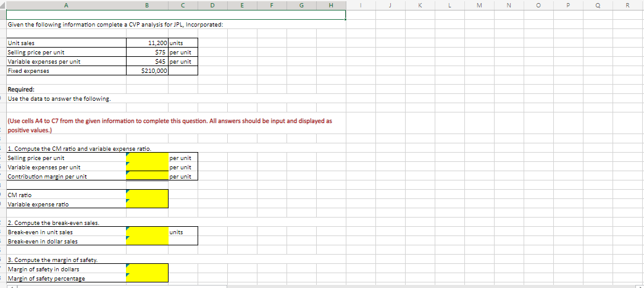Select column A header
Screen dimensions: 644x288
coord(66,6)
